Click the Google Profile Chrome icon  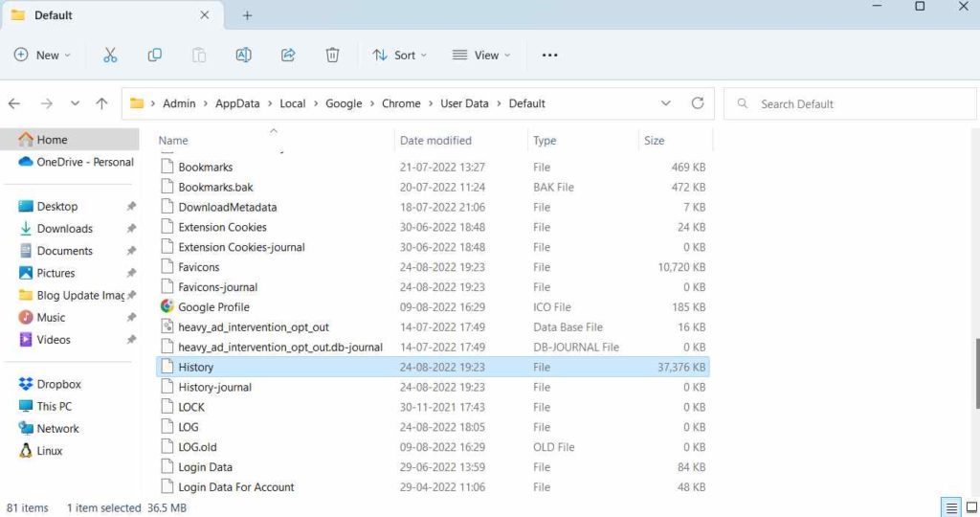coord(167,306)
